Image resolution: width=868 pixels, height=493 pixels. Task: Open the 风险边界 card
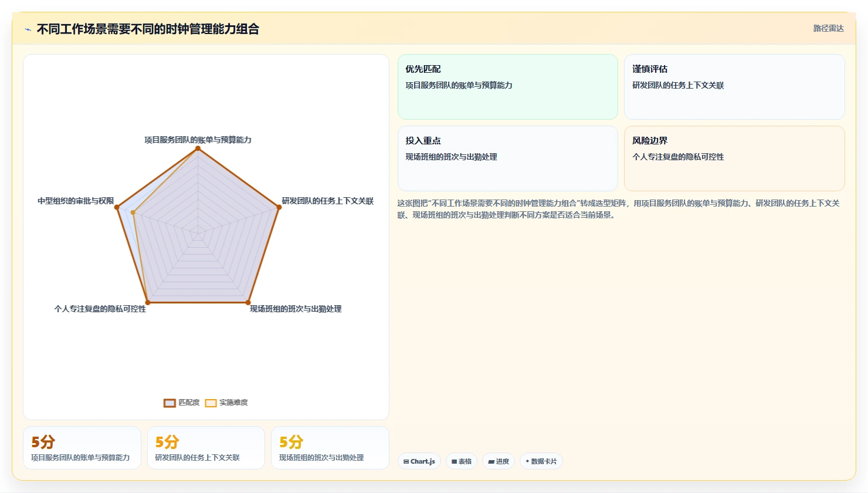(x=734, y=158)
